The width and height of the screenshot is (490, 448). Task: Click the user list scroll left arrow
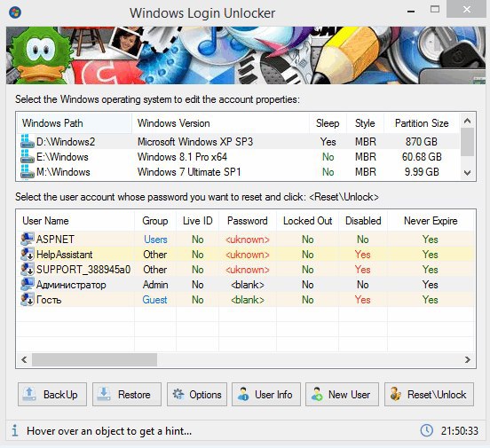(x=24, y=359)
